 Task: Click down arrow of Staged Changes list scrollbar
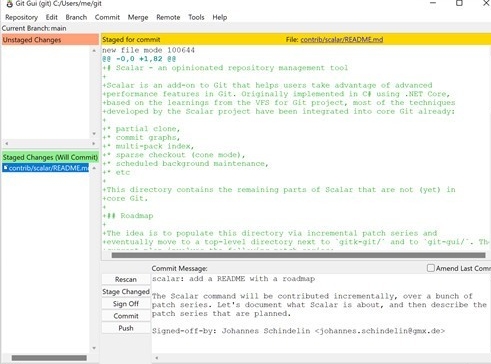(94, 348)
